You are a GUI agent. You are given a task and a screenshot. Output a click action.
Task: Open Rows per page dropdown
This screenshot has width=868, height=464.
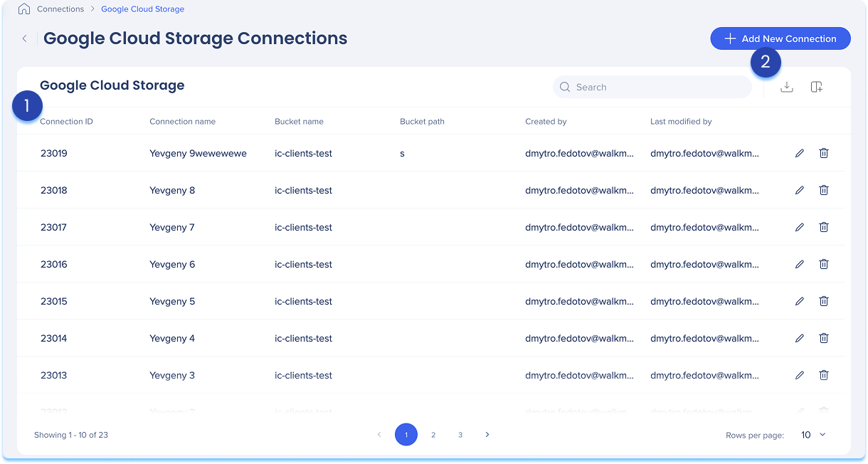pos(813,435)
